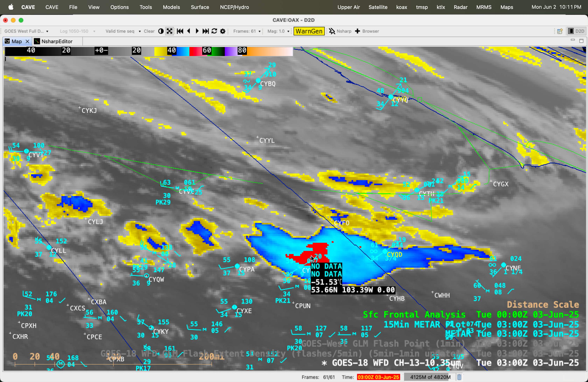The image size is (588, 382).
Task: Open the Apple menu
Action: (11, 7)
